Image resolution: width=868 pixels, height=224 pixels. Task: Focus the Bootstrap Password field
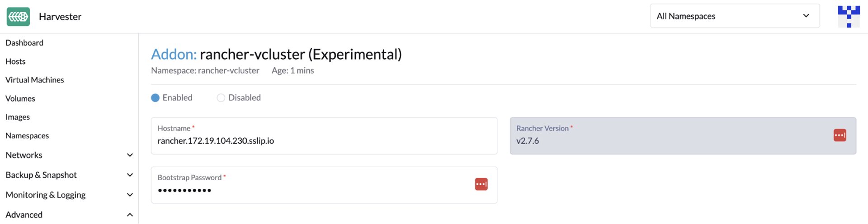312,190
